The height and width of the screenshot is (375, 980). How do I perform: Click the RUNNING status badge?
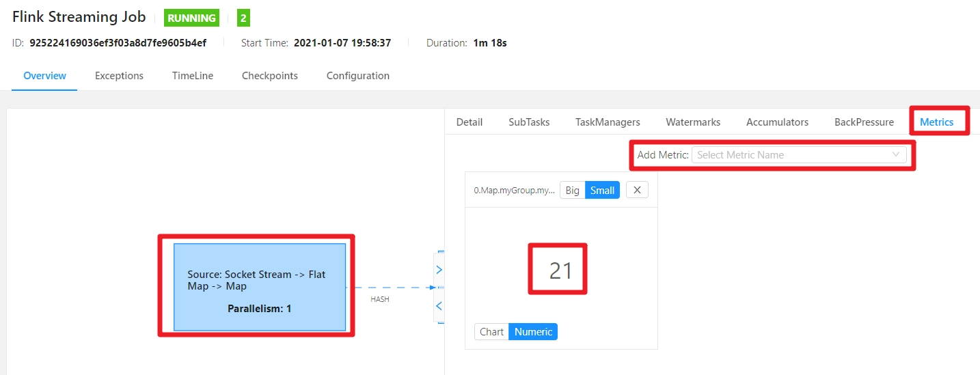click(x=191, y=18)
